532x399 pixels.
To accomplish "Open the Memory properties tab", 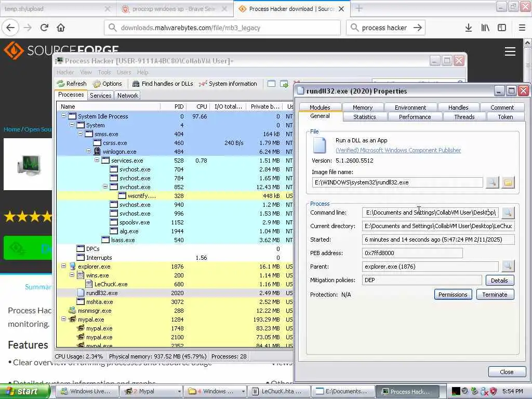I will (x=363, y=108).
